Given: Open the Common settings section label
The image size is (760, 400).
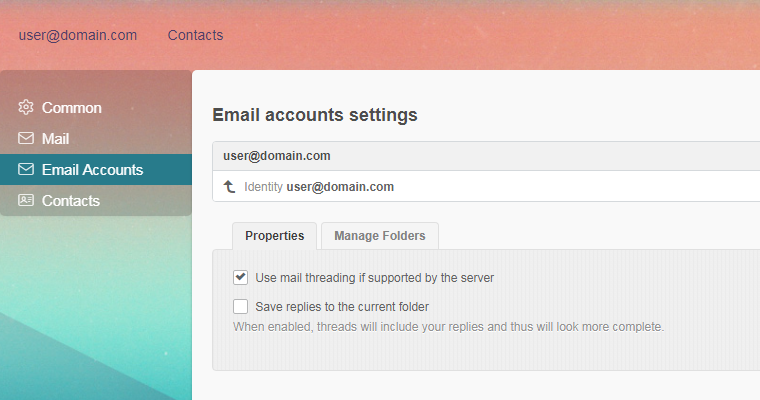Looking at the screenshot, I should (x=71, y=108).
